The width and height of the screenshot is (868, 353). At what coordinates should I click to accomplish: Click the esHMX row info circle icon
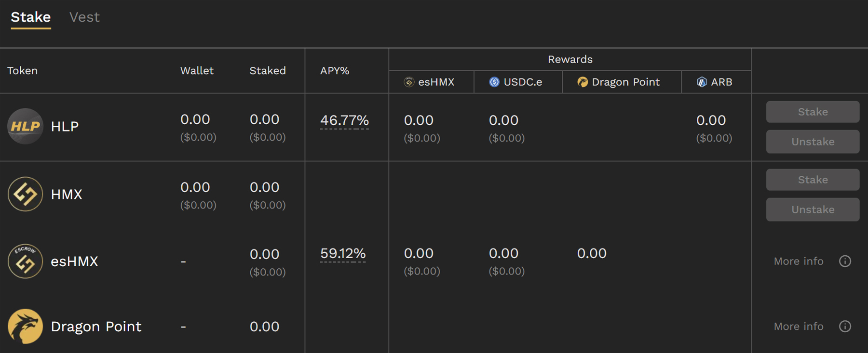pyautogui.click(x=845, y=261)
